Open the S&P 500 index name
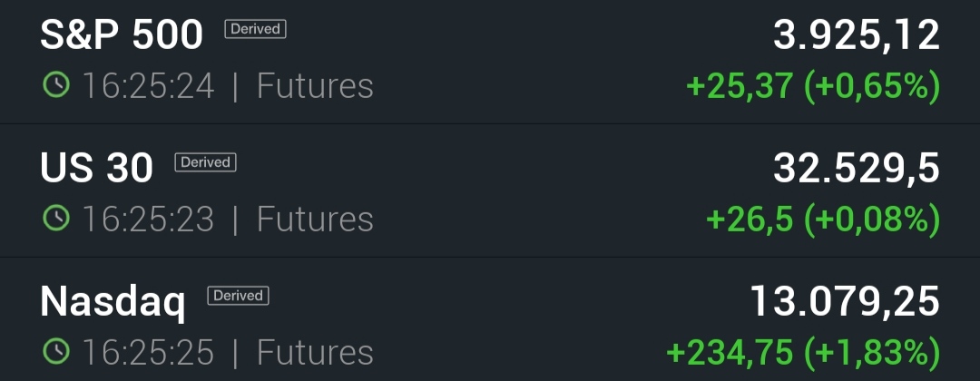Screen dimensions: 980x381 122,34
